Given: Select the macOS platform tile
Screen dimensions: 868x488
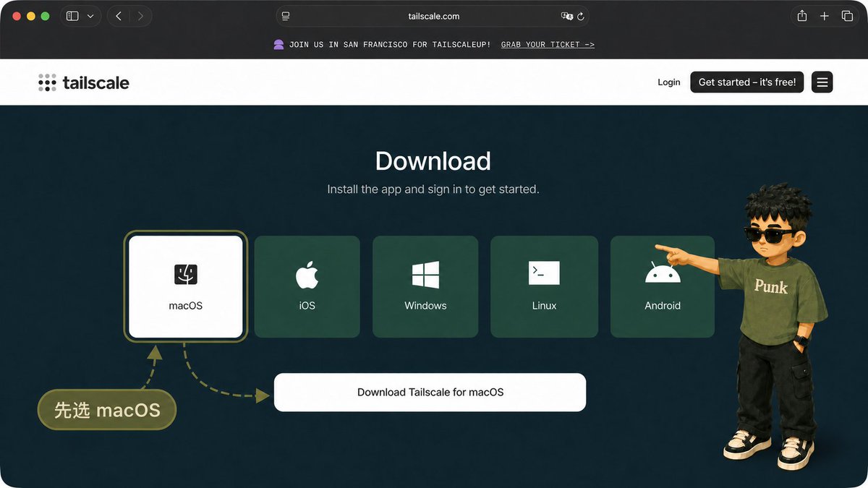Looking at the screenshot, I should (x=186, y=286).
